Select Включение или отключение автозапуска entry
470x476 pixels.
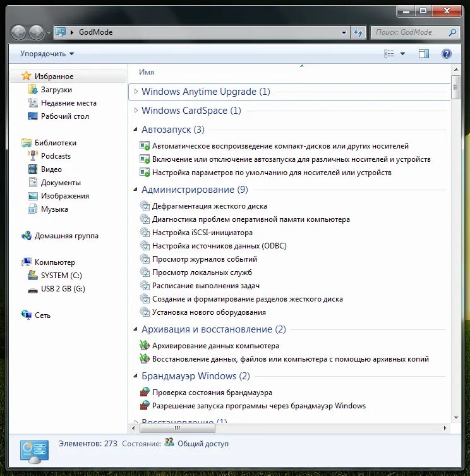[291, 159]
